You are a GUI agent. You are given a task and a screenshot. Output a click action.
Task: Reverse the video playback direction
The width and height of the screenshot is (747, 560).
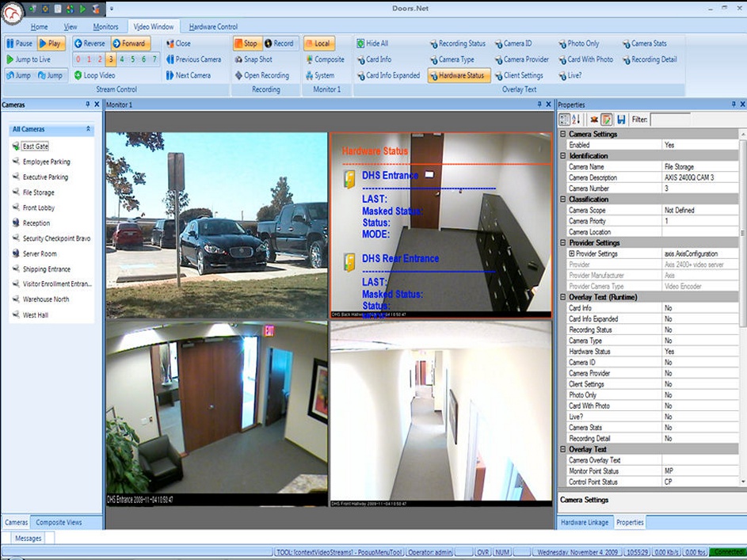click(x=90, y=44)
